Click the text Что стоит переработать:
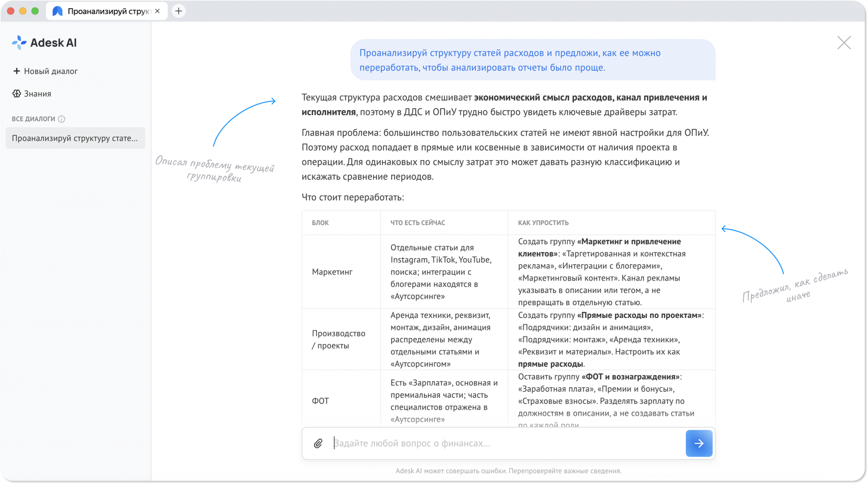868x484 pixels. [353, 197]
